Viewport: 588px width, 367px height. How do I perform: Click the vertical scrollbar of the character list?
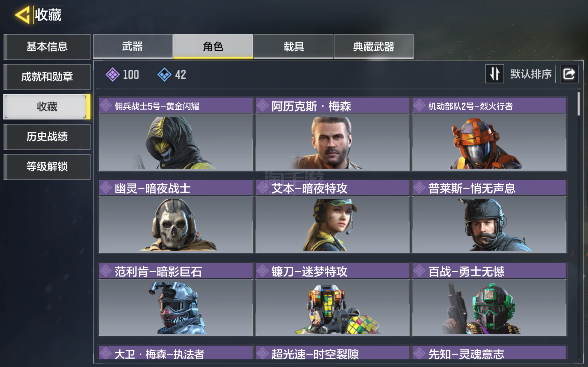click(x=579, y=226)
